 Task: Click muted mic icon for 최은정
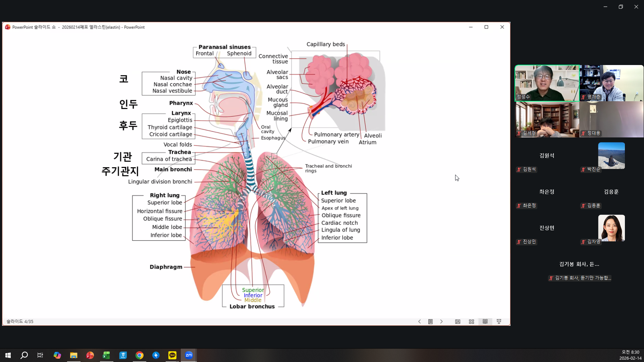point(519,206)
